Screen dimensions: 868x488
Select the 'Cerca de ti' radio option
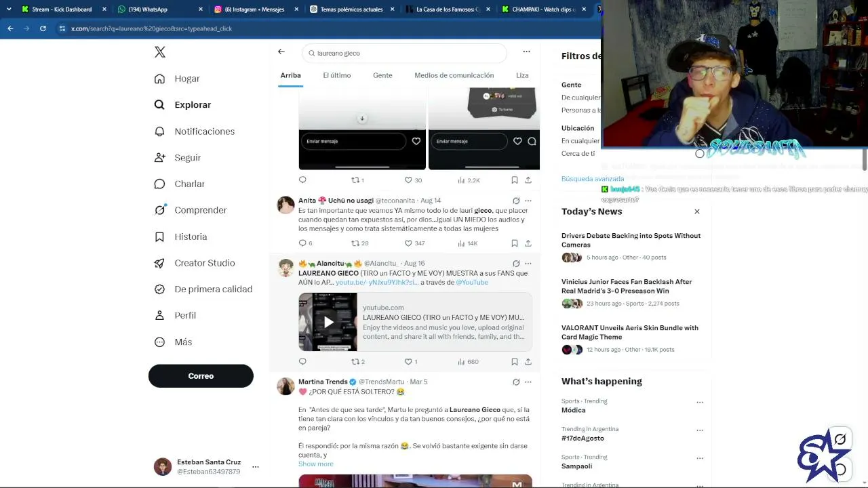tap(700, 154)
